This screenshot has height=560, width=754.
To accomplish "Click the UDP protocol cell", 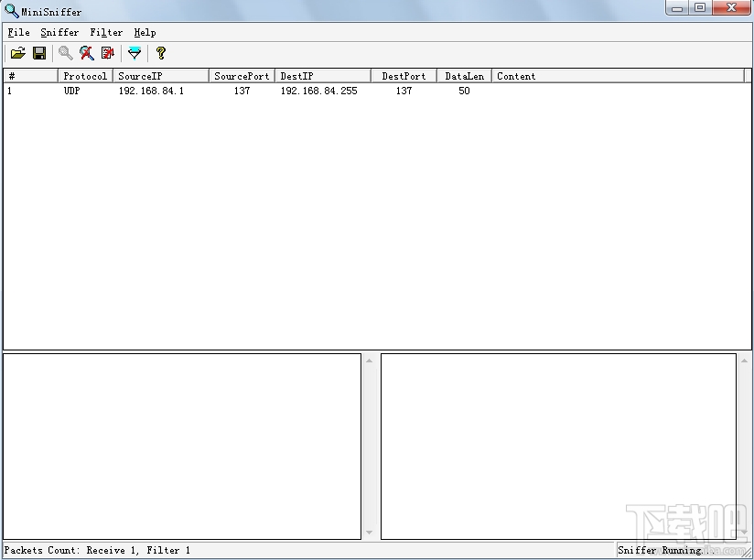I will [71, 91].
